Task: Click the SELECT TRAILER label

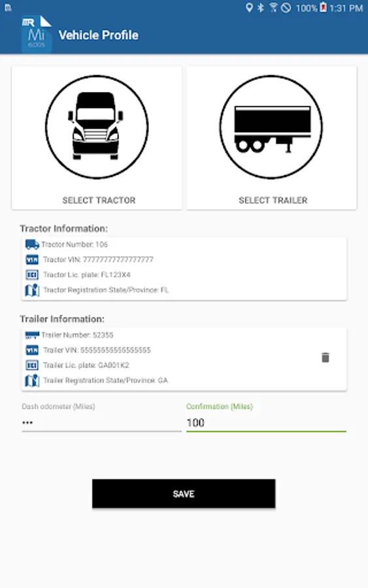Action: click(273, 201)
